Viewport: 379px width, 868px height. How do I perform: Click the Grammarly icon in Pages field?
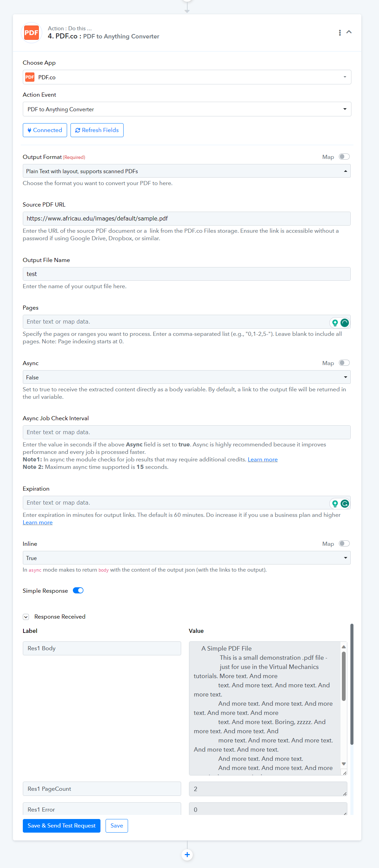click(x=345, y=323)
